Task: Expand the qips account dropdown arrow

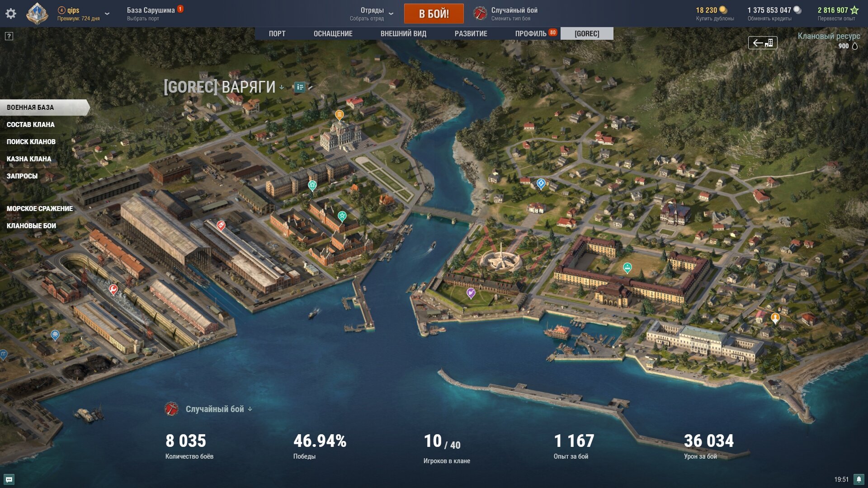Action: click(107, 14)
